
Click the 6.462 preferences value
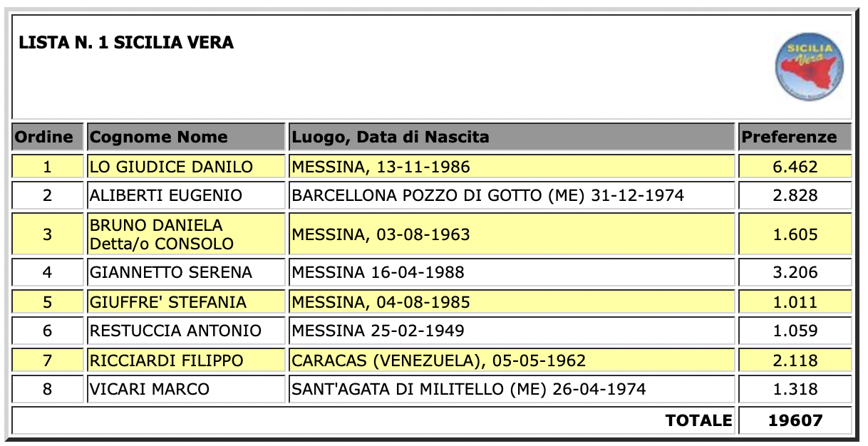pyautogui.click(x=795, y=167)
